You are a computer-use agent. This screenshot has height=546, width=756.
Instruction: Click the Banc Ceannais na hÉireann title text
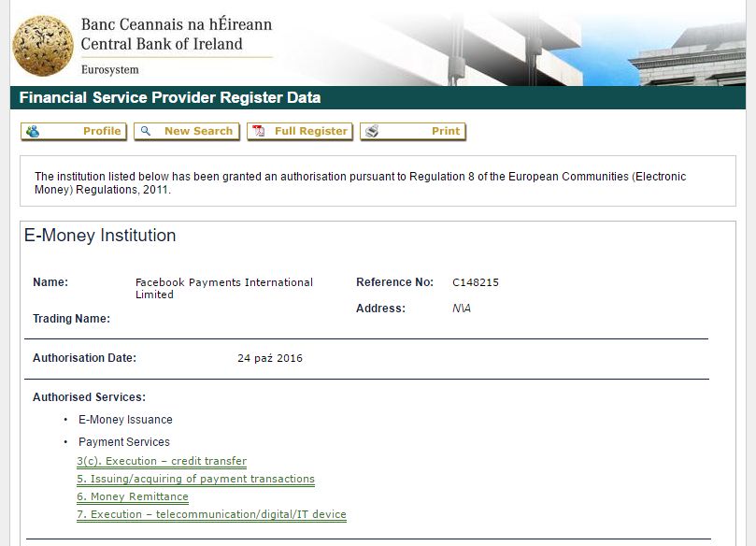[177, 24]
